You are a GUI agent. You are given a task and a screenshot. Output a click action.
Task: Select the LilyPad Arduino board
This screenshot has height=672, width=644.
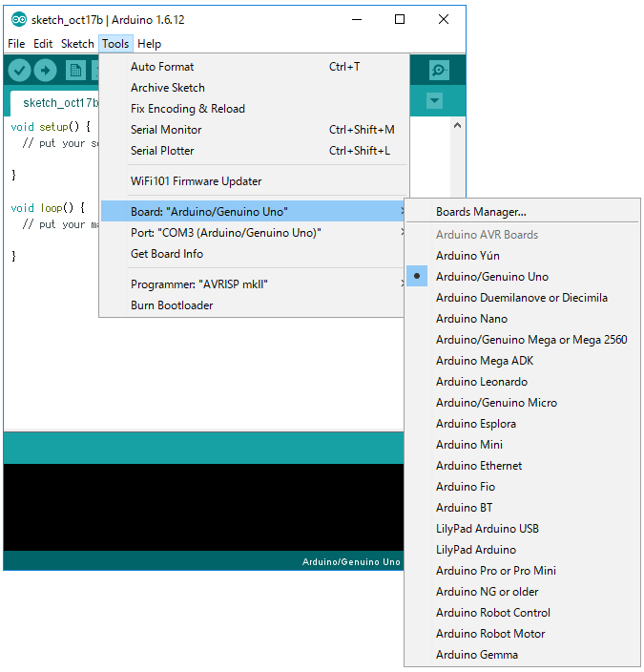[x=522, y=550]
